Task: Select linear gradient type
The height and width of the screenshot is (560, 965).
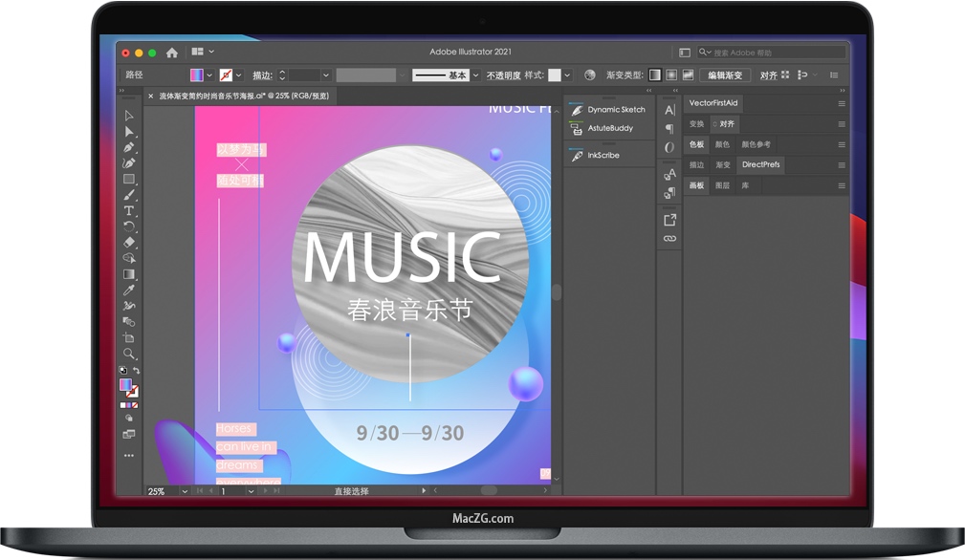Action: pos(655,75)
